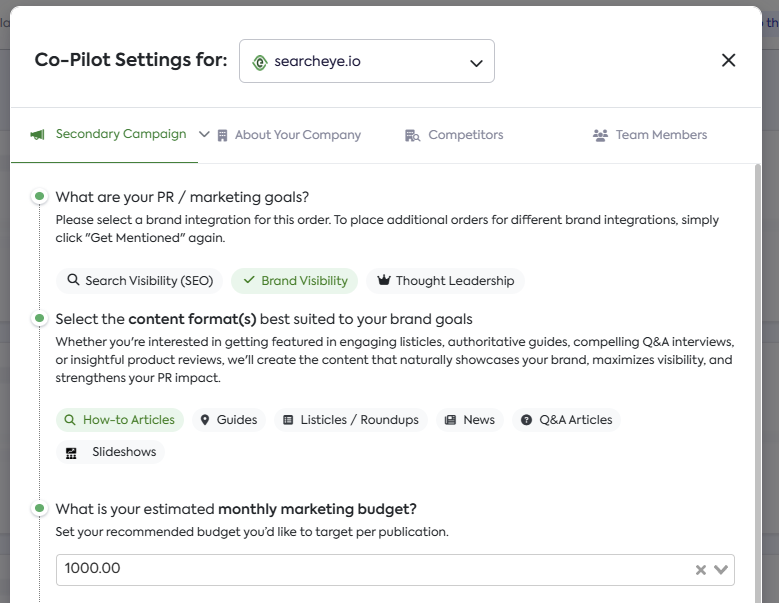Screen dimensions: 779x603
Task: Click the searcheye.io logo icon in selector
Action: [x=260, y=62]
